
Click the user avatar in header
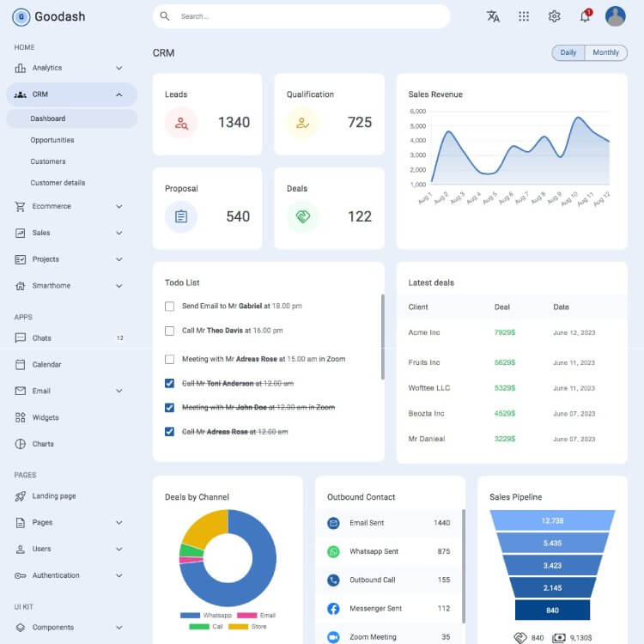pos(616,16)
